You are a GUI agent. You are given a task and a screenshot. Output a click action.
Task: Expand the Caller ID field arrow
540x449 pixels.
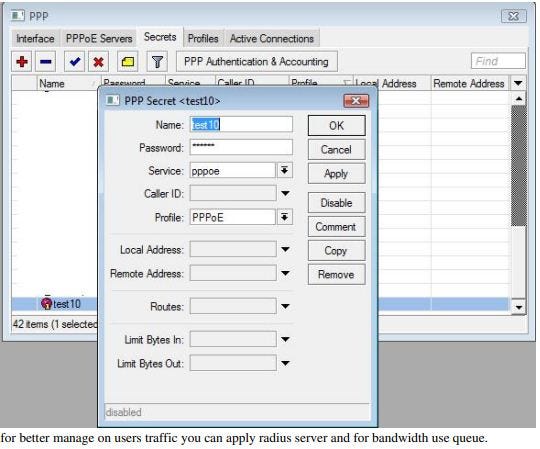point(285,194)
